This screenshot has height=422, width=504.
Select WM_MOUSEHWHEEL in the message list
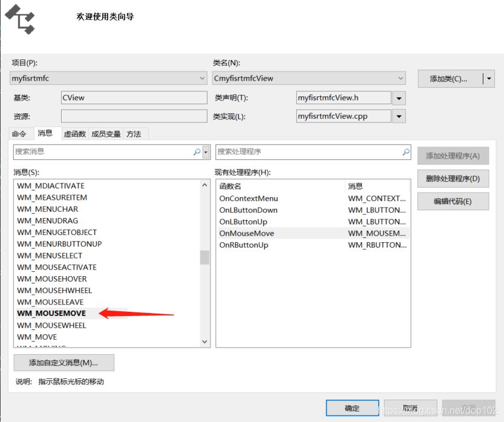pyautogui.click(x=54, y=291)
